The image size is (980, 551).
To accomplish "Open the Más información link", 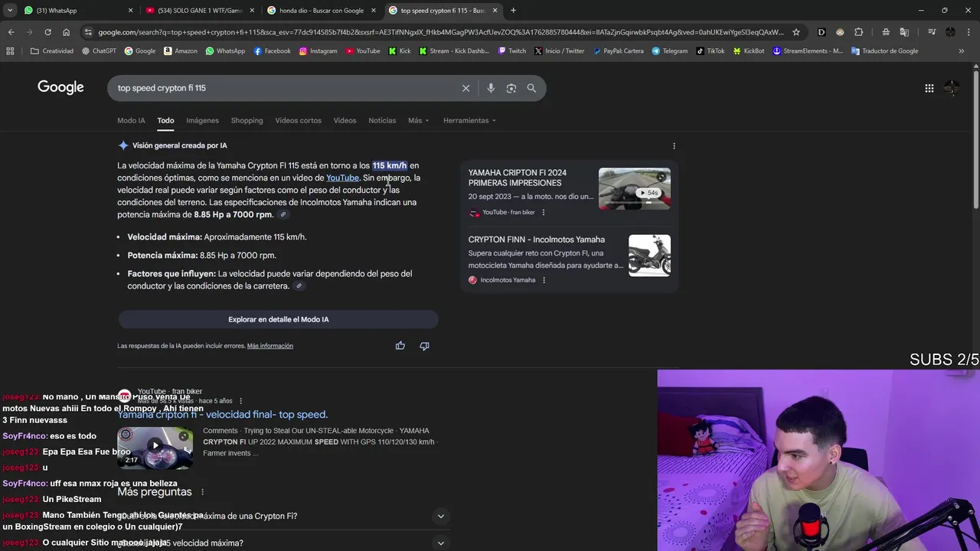I will 269,346.
